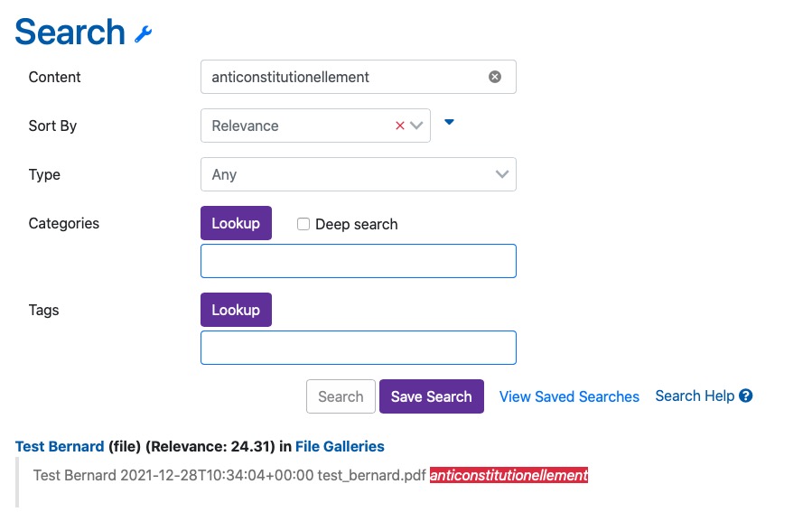Click the blue caret next to Sort By
The image size is (812, 512).
pyautogui.click(x=449, y=122)
